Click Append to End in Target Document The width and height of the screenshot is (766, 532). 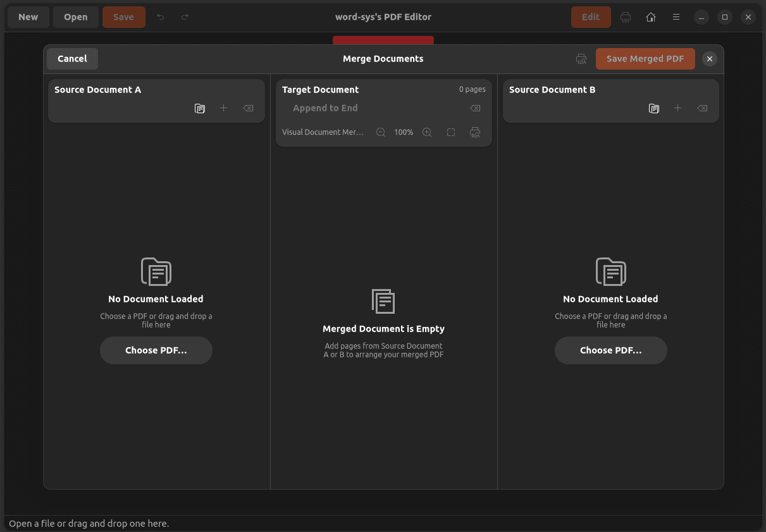point(325,108)
